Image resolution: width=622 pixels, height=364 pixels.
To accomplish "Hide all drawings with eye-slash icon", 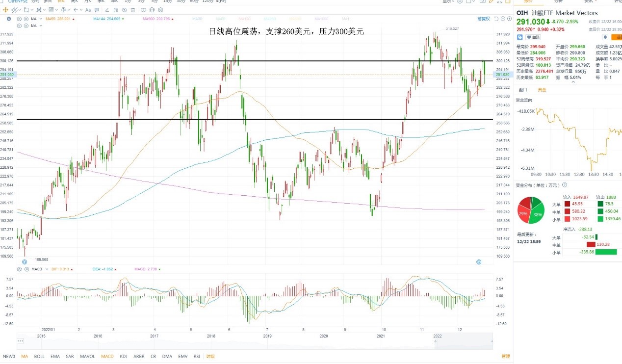I will 124,10.
